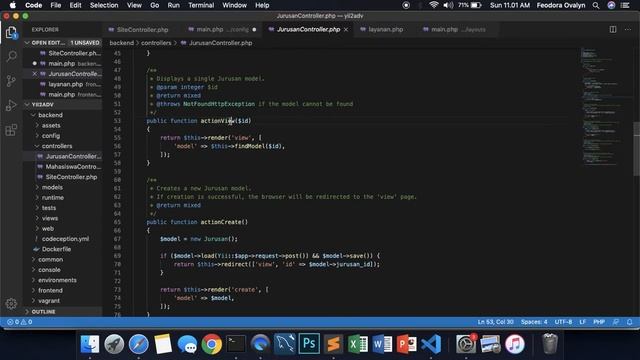The height and width of the screenshot is (360, 640).
Task: Close JurusanController in Open Editors list
Action: click(x=35, y=74)
